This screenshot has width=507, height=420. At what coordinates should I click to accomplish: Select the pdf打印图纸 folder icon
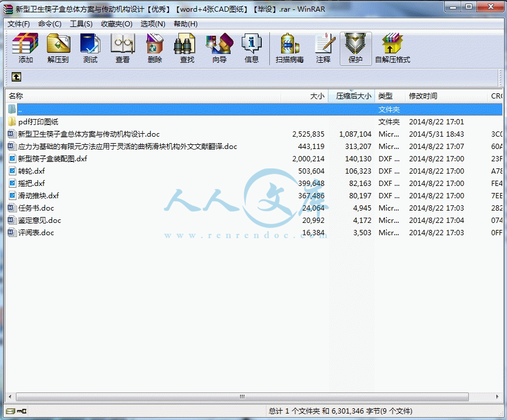pyautogui.click(x=12, y=122)
